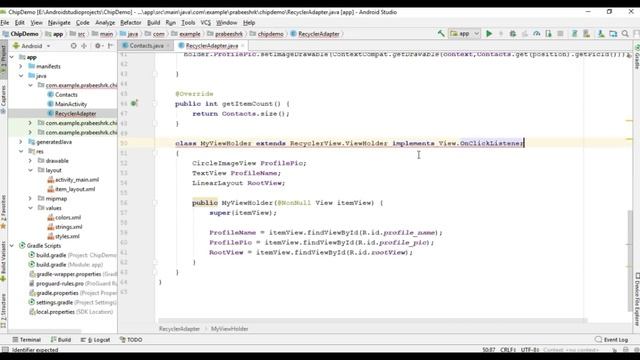Open the AVD Manager icon

[x=587, y=34]
